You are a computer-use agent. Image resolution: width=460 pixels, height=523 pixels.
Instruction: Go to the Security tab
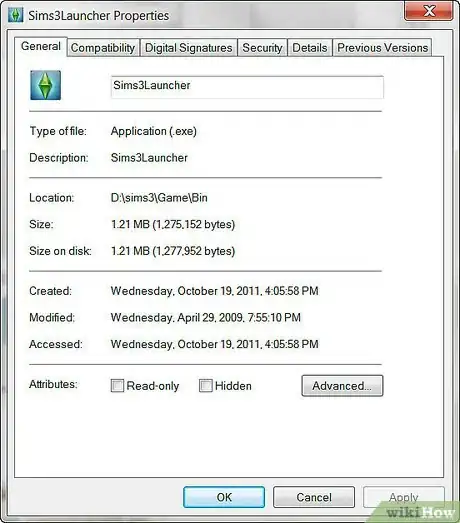point(262,48)
